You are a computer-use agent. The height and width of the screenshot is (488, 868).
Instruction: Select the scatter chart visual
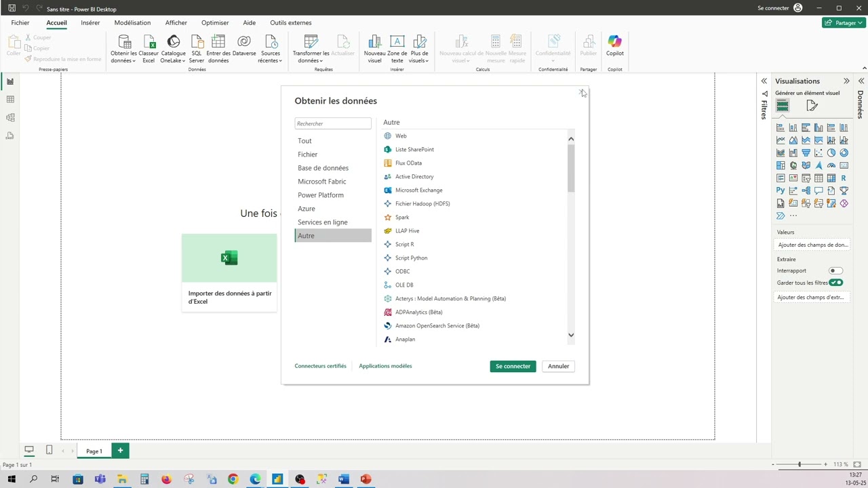coord(818,152)
